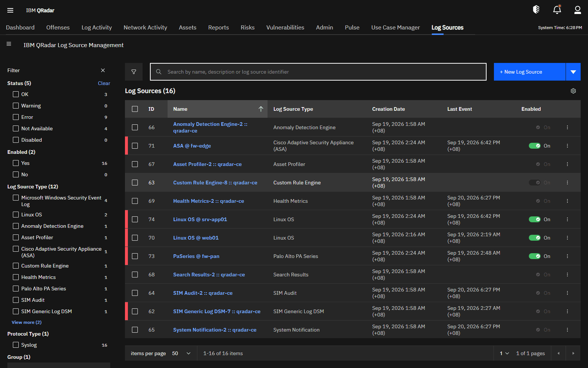Viewport: 588px width, 368px height.
Task: View notifications bell
Action: tap(557, 10)
